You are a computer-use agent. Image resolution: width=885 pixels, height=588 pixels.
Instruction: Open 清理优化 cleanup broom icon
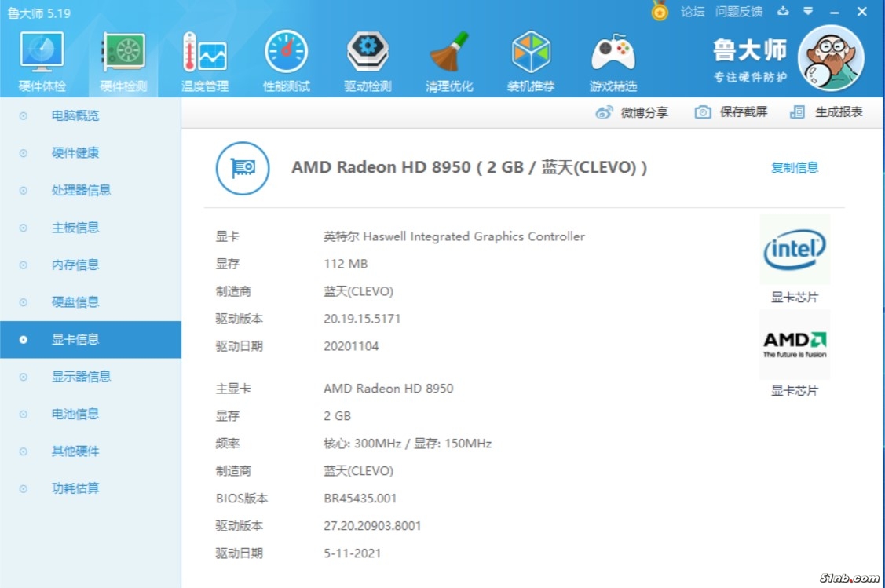pos(448,61)
